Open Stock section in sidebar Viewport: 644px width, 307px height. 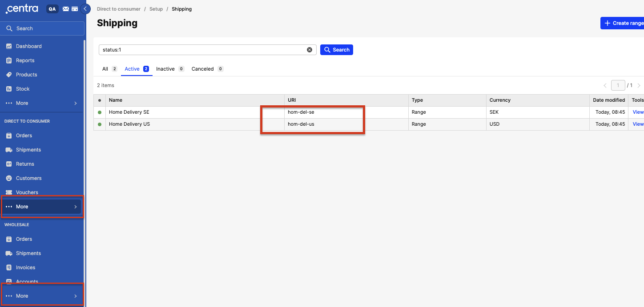click(x=23, y=89)
